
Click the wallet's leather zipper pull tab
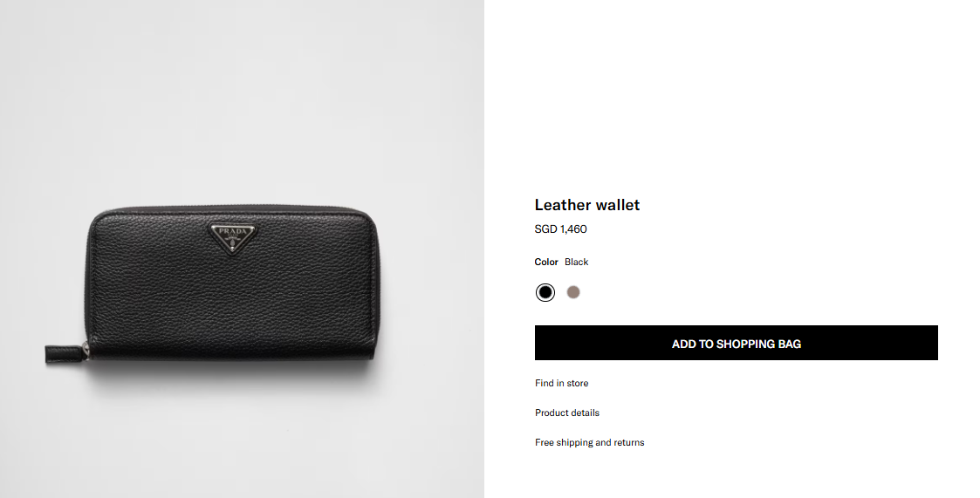[x=63, y=354]
